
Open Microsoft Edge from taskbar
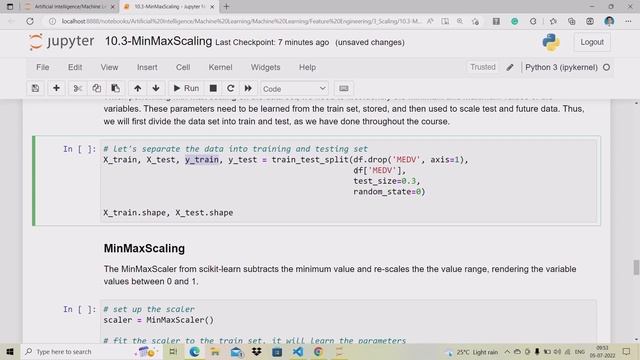(194, 351)
